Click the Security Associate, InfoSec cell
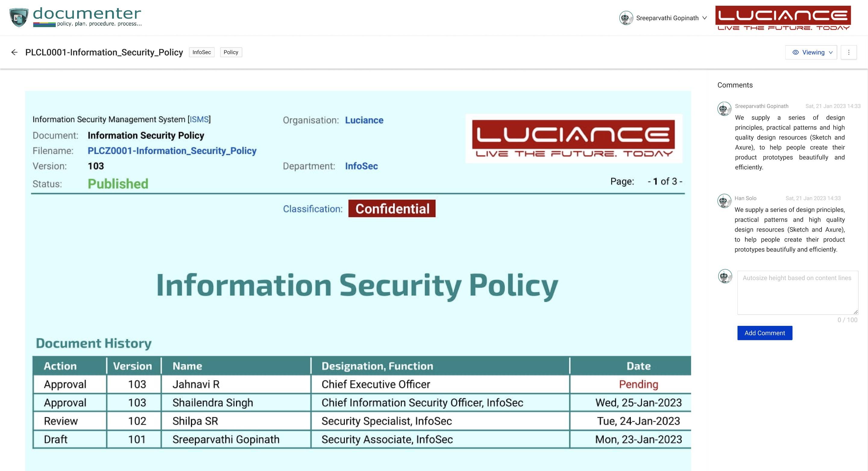This screenshot has width=868, height=471. tap(440, 439)
